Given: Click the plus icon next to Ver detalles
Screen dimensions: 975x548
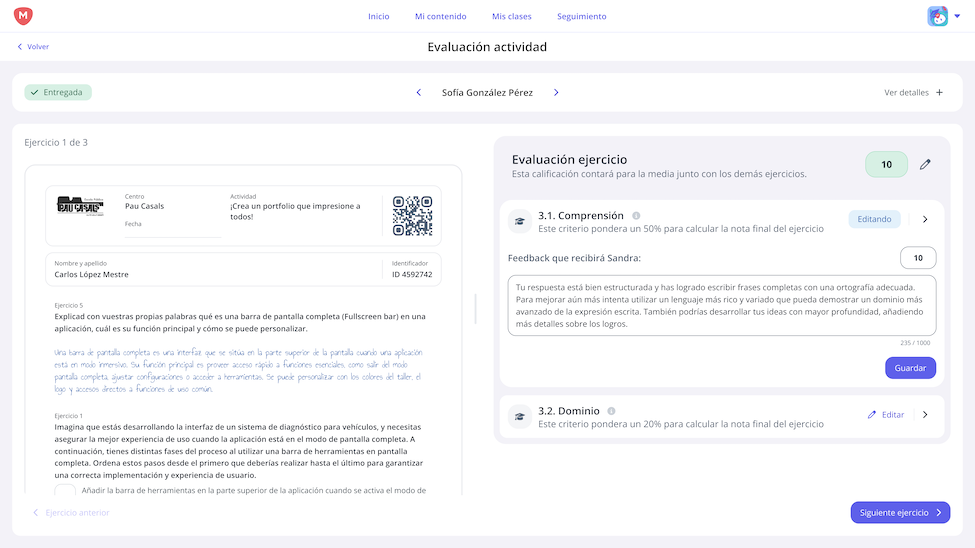Looking at the screenshot, I should click(939, 93).
